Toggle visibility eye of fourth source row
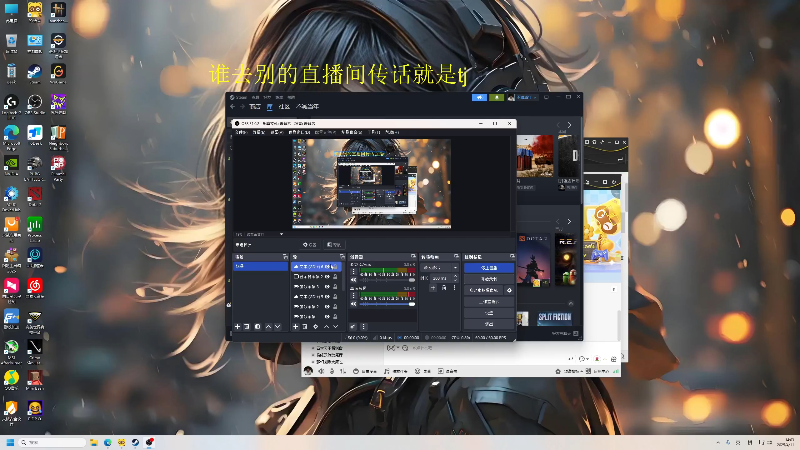Screen dimensions: 800x450 (328, 296)
